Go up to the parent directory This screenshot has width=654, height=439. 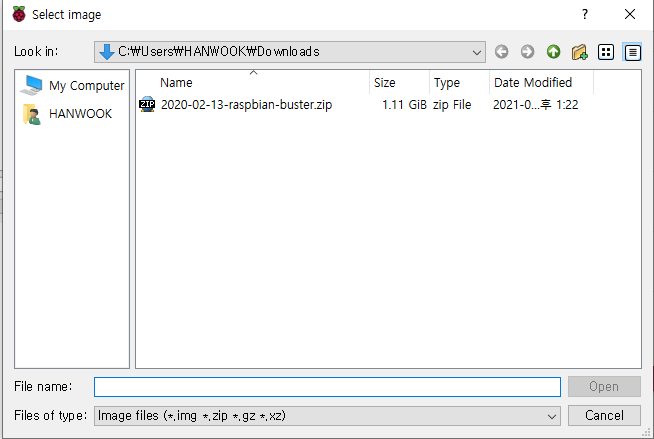(x=553, y=52)
